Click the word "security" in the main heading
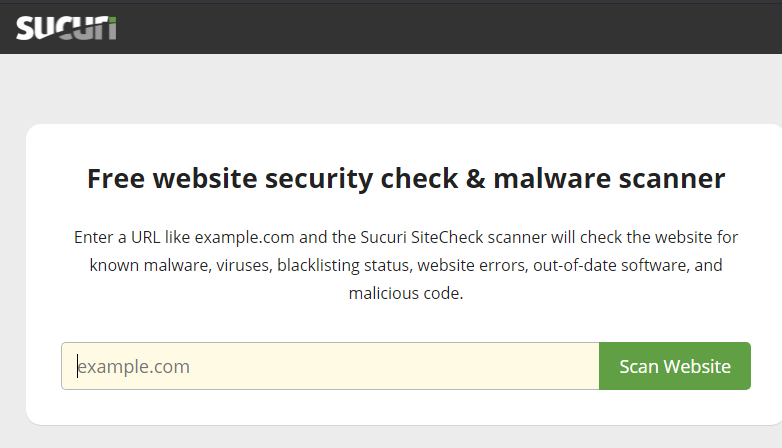 (319, 179)
